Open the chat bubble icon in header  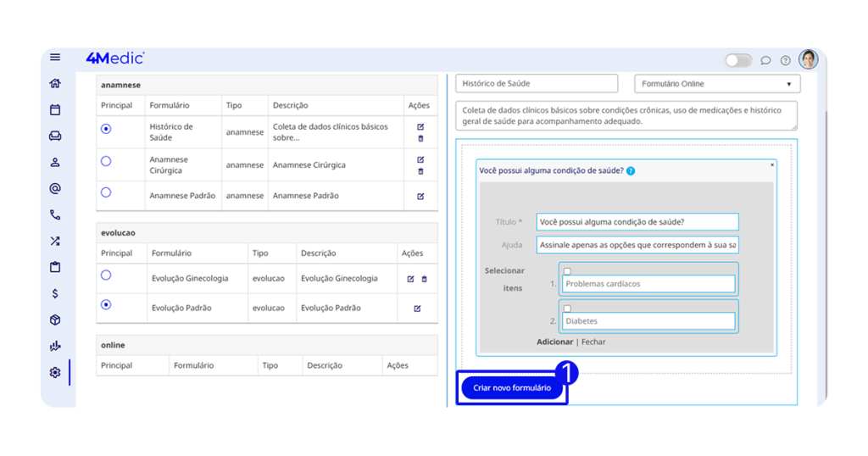(765, 60)
